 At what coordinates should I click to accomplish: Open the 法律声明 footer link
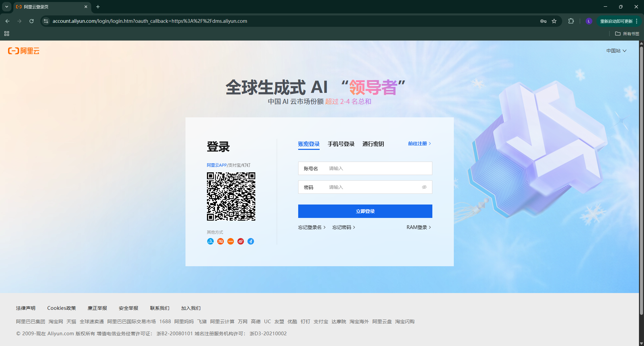(26, 308)
